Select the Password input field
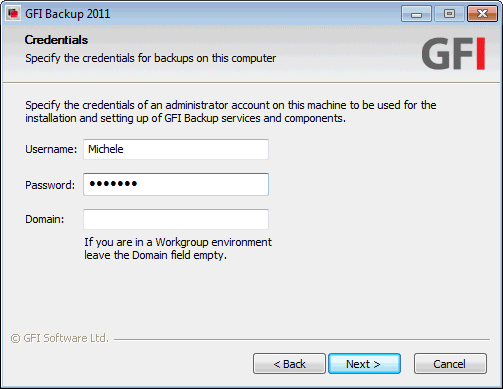The image size is (503, 389). coord(176,184)
